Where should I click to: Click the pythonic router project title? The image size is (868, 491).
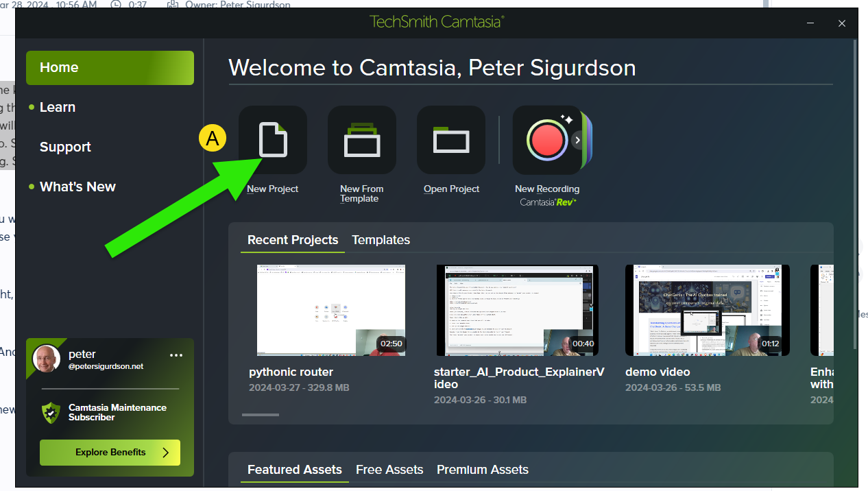pyautogui.click(x=291, y=372)
